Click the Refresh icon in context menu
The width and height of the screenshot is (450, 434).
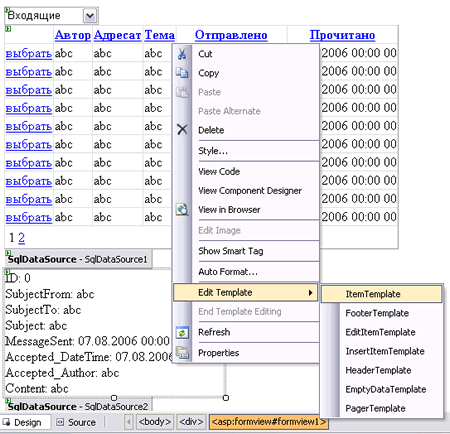click(x=182, y=332)
